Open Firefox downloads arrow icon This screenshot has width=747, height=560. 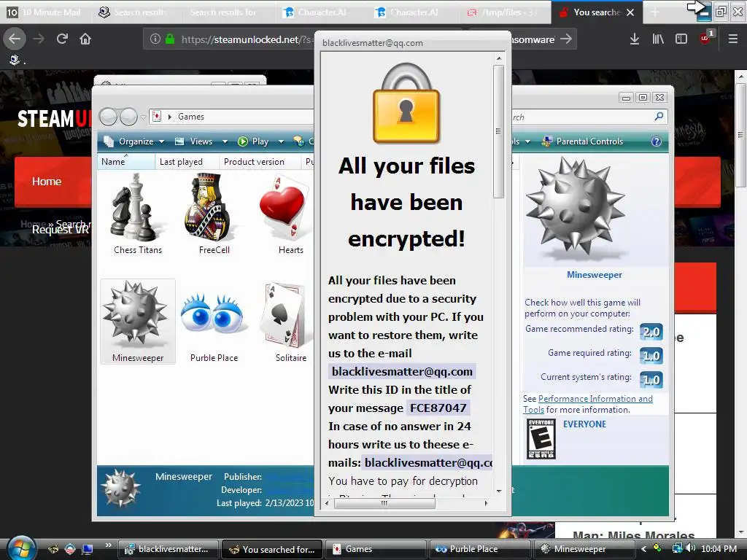634,39
